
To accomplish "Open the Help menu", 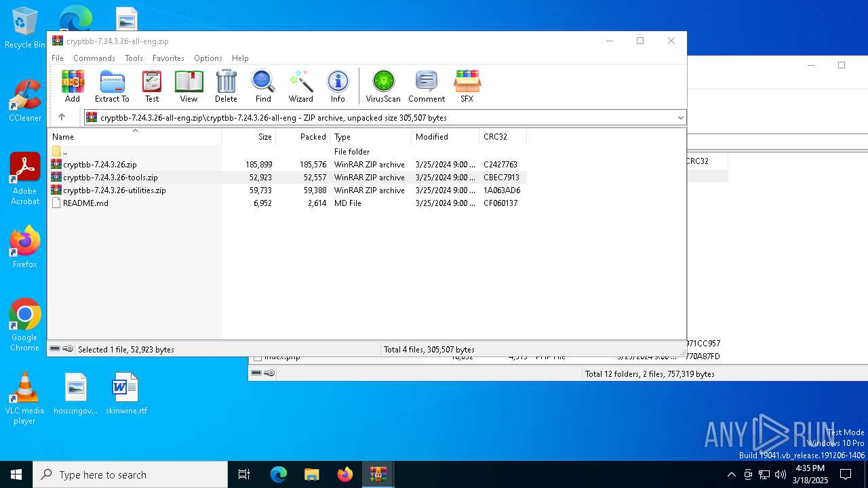I will point(240,58).
